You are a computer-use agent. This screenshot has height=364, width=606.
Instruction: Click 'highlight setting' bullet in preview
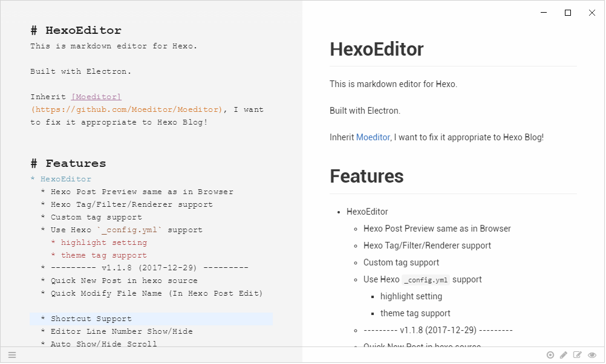click(411, 296)
